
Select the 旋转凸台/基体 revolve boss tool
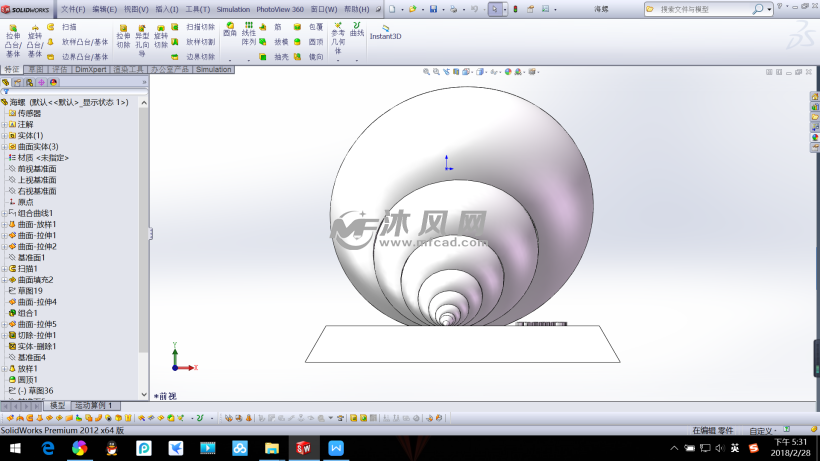[35, 40]
